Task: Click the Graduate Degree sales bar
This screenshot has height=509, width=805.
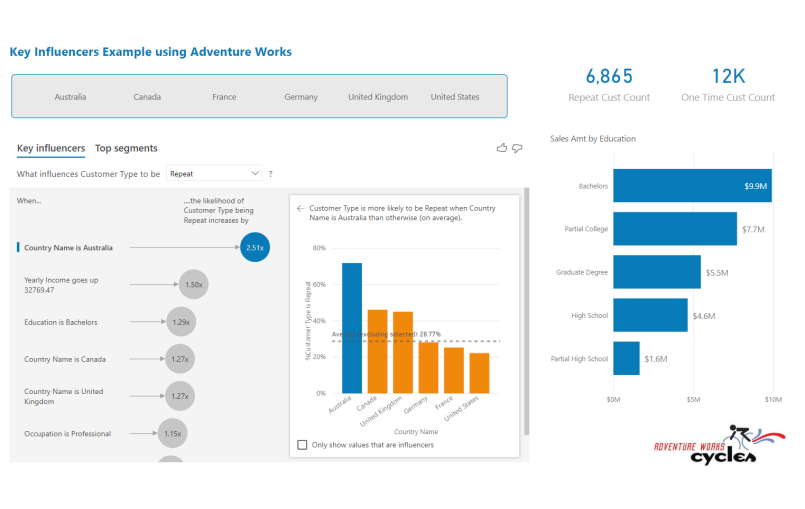Action: [x=657, y=272]
